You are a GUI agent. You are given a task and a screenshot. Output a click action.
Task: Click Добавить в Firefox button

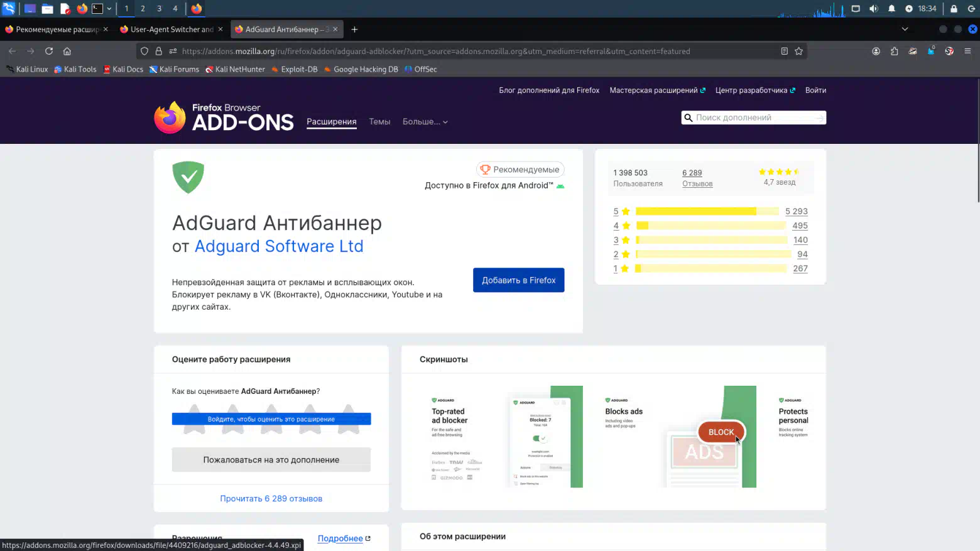[519, 280]
